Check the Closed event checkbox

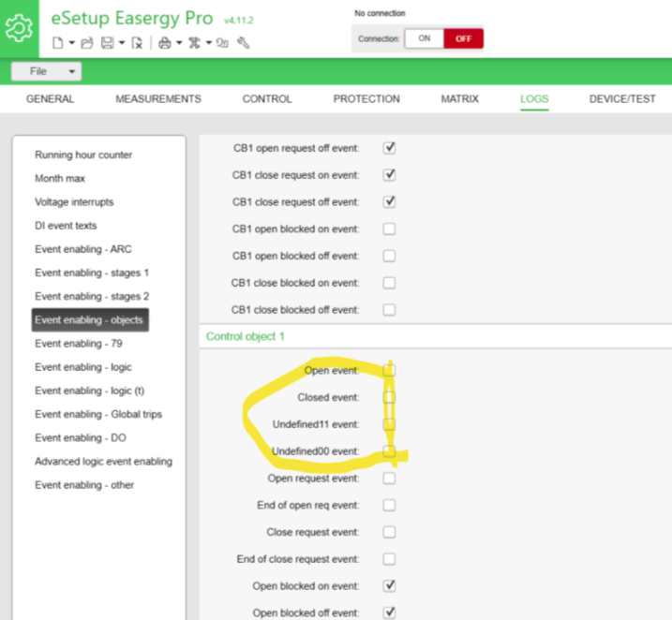pos(389,397)
